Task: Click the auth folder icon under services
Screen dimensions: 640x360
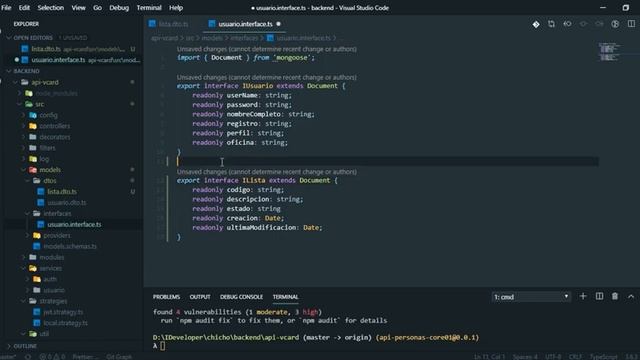Action: pos(37,279)
